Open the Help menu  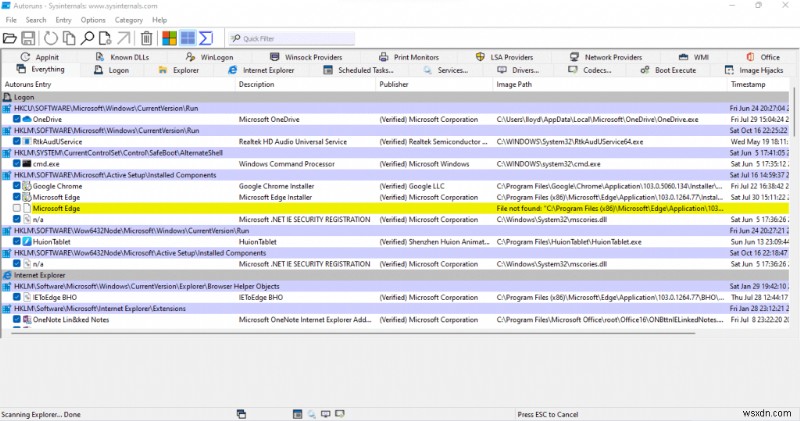click(159, 20)
